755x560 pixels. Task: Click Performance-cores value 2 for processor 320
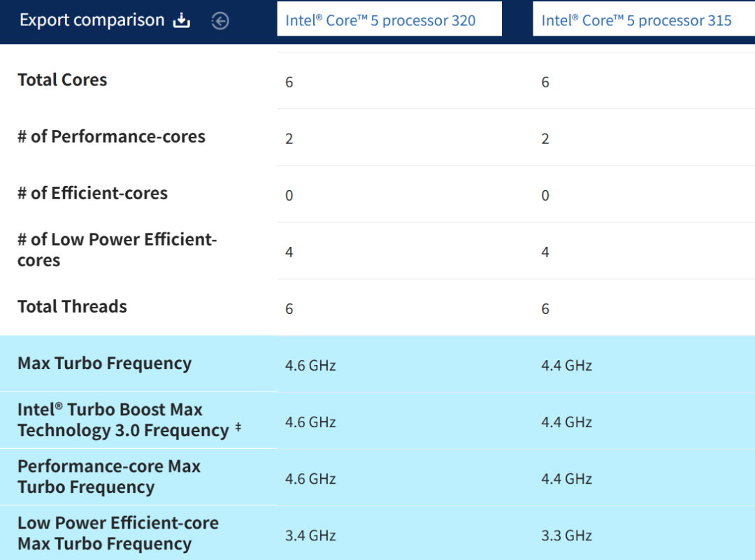click(289, 139)
